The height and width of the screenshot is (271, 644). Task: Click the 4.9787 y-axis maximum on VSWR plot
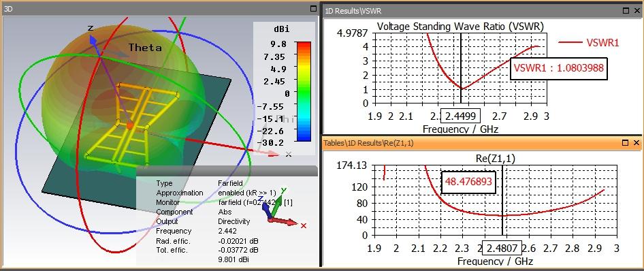tap(353, 33)
